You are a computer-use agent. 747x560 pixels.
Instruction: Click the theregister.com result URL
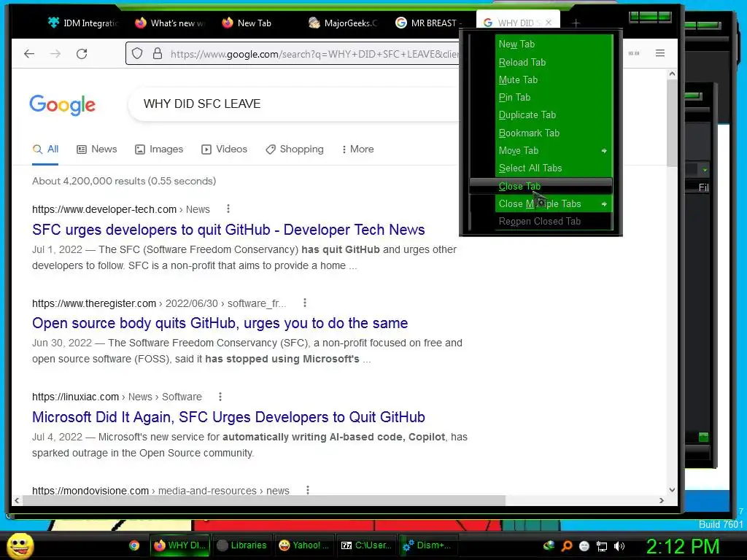(159, 303)
